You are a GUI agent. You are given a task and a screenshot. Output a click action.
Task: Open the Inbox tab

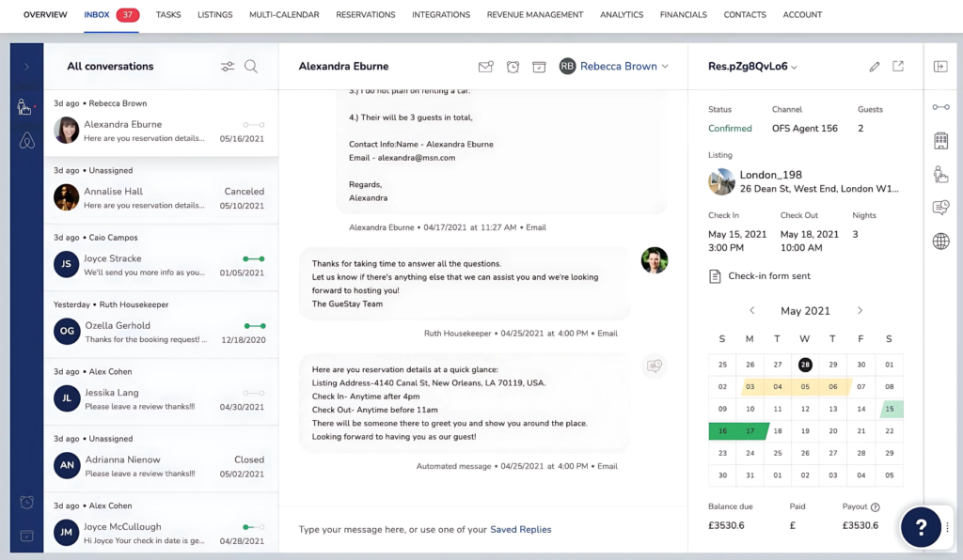(97, 15)
